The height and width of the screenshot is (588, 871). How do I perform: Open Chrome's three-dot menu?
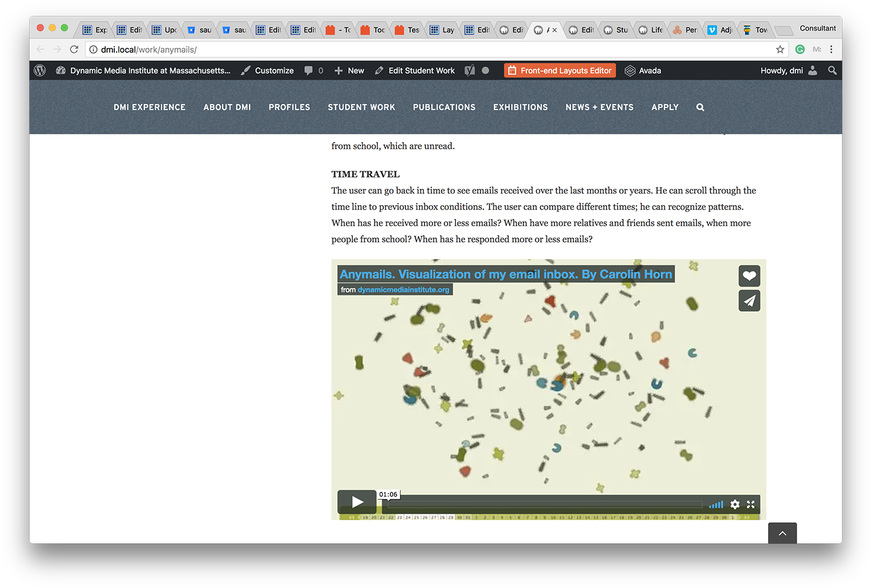(x=831, y=49)
